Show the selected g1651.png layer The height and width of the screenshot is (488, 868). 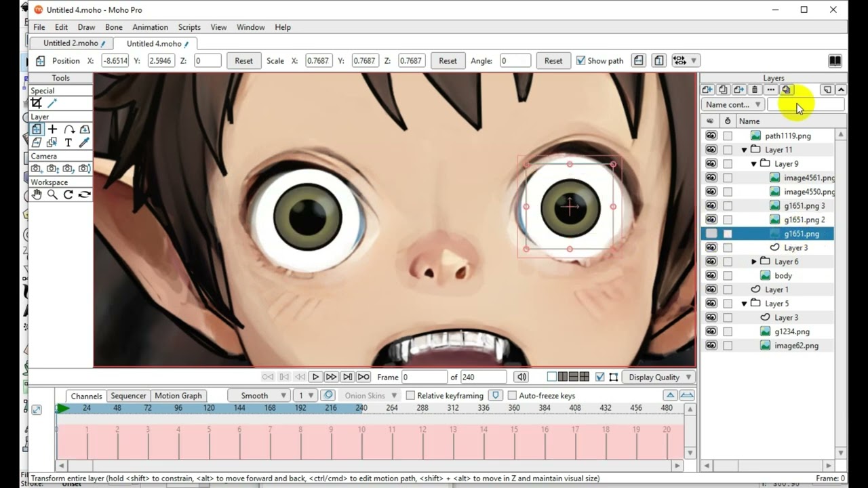[711, 234]
